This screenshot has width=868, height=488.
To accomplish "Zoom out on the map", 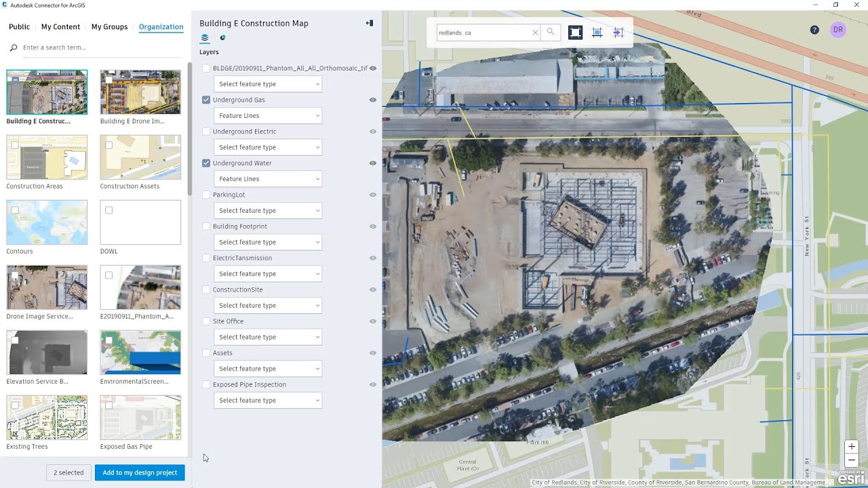I will 852,460.
